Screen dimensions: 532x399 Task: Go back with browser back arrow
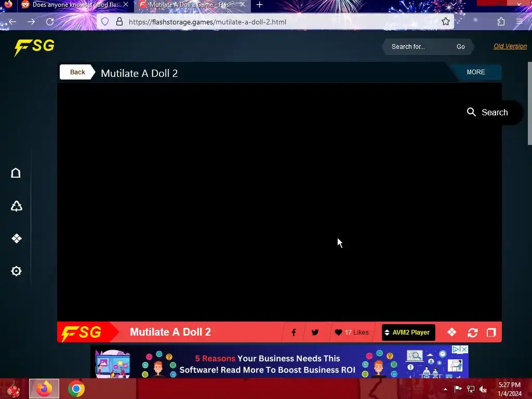click(12, 22)
